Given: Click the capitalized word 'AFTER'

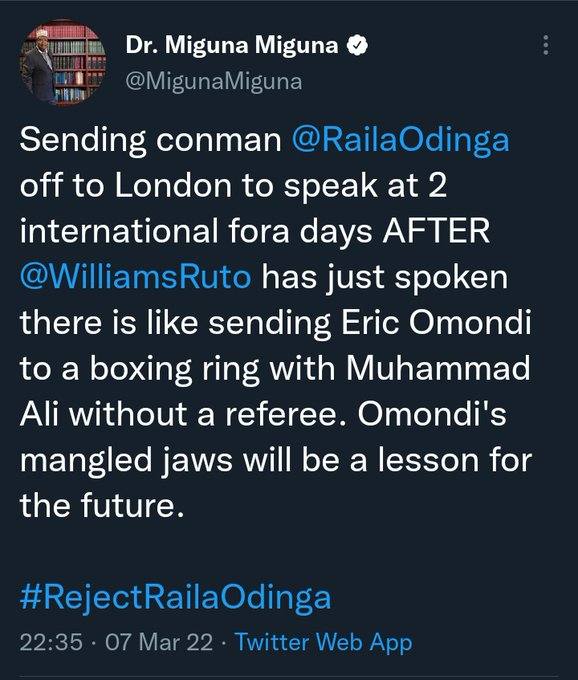Looking at the screenshot, I should [x=436, y=231].
